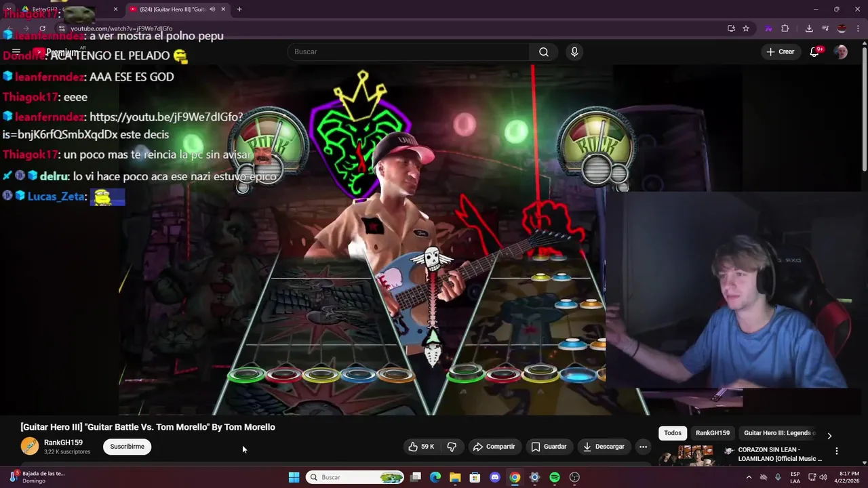Open Microsoft Edge from taskbar
The height and width of the screenshot is (488, 868).
tap(435, 477)
